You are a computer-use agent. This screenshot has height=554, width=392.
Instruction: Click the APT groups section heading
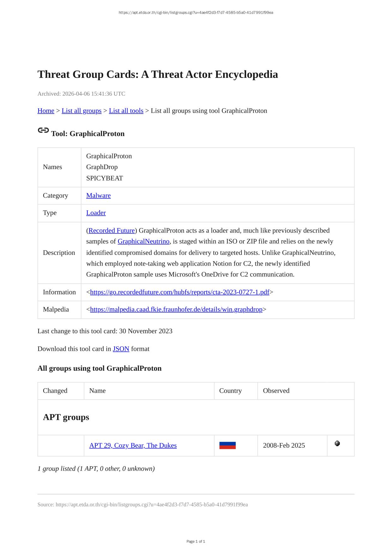point(66,417)
